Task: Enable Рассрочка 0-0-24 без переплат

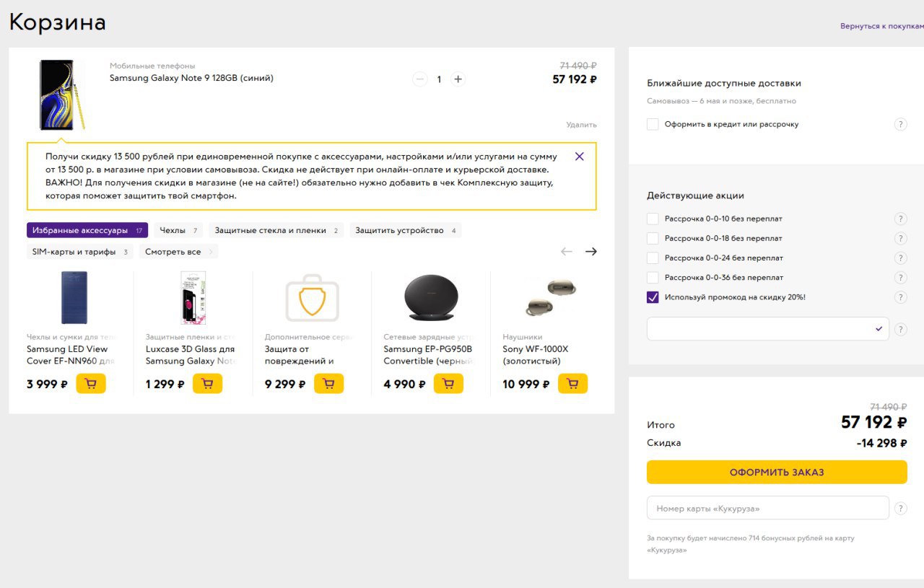Action: [653, 258]
